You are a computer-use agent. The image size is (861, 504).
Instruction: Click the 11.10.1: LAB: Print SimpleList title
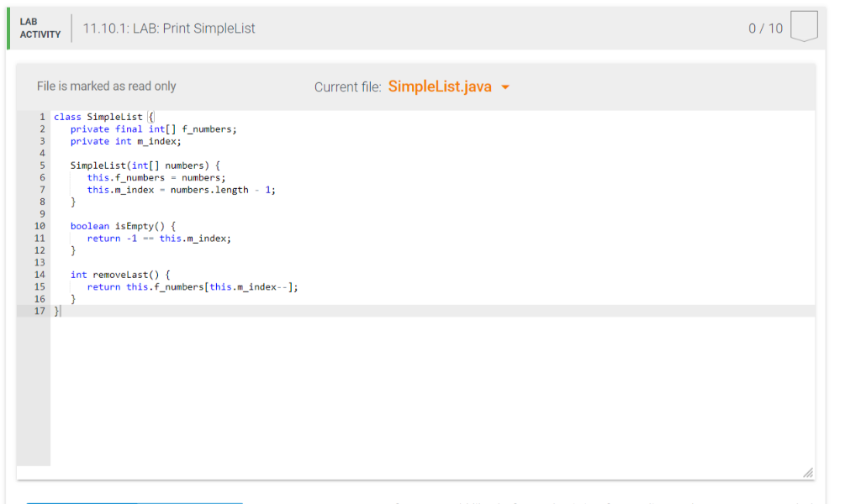pyautogui.click(x=169, y=29)
